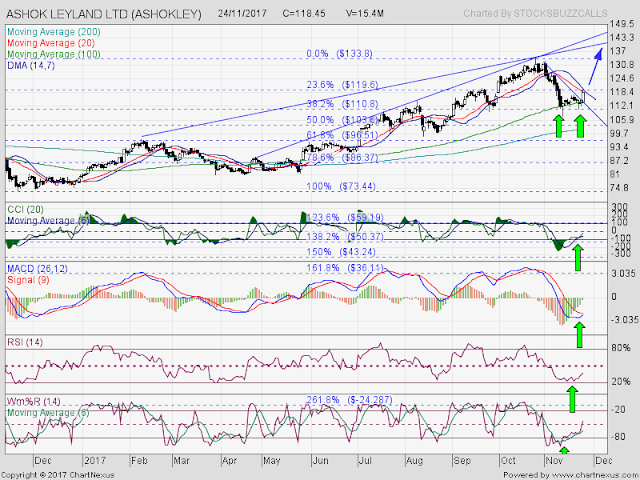Viewport: 640px width, 480px height.
Task: Click the -3.035 MACD axis value
Action: click(x=623, y=319)
